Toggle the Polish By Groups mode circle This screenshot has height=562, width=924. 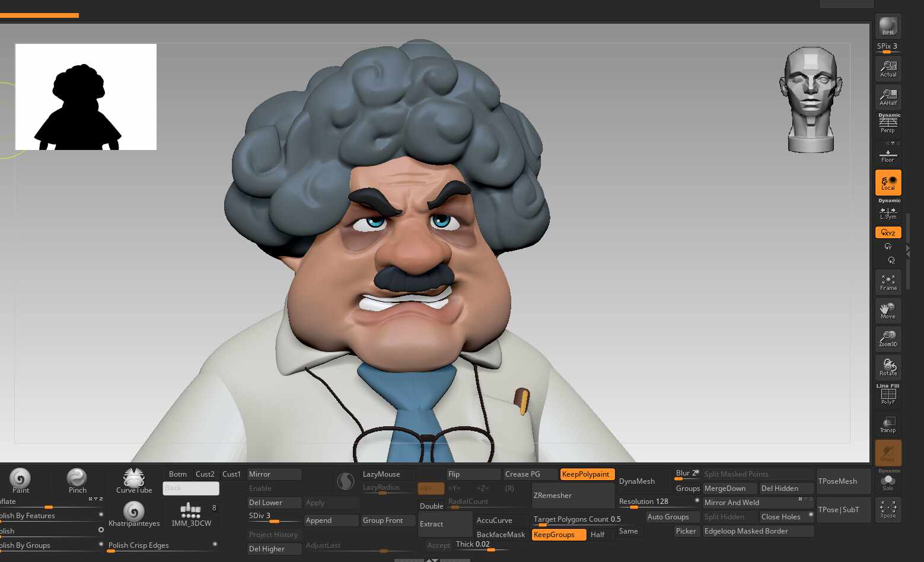[x=101, y=544]
